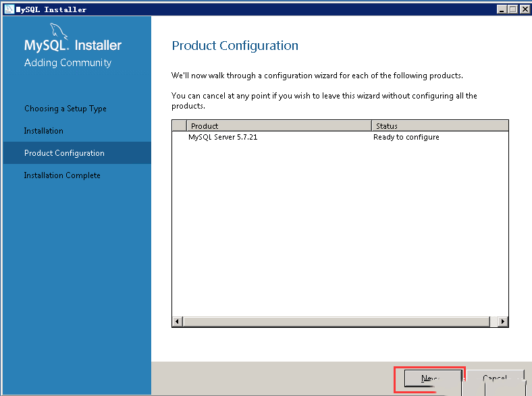Click the Status column header
Viewport: 532px width, 396px height.
(x=440, y=125)
